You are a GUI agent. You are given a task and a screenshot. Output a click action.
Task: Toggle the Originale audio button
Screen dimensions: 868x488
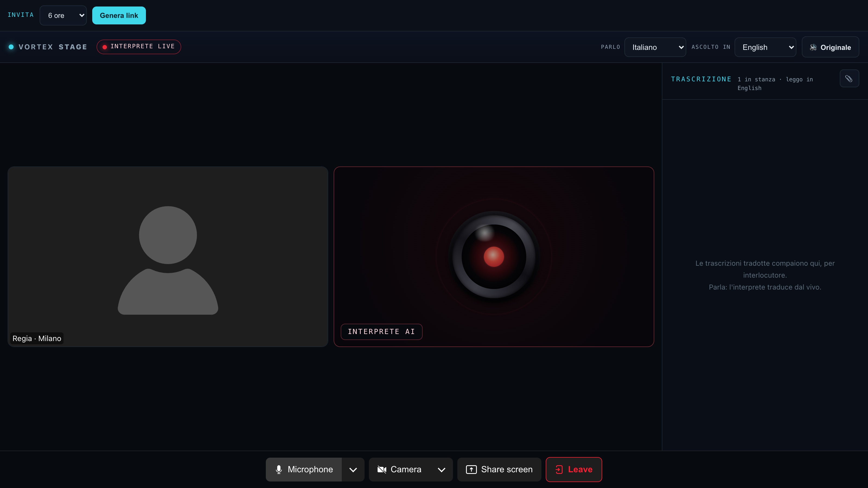coord(830,47)
